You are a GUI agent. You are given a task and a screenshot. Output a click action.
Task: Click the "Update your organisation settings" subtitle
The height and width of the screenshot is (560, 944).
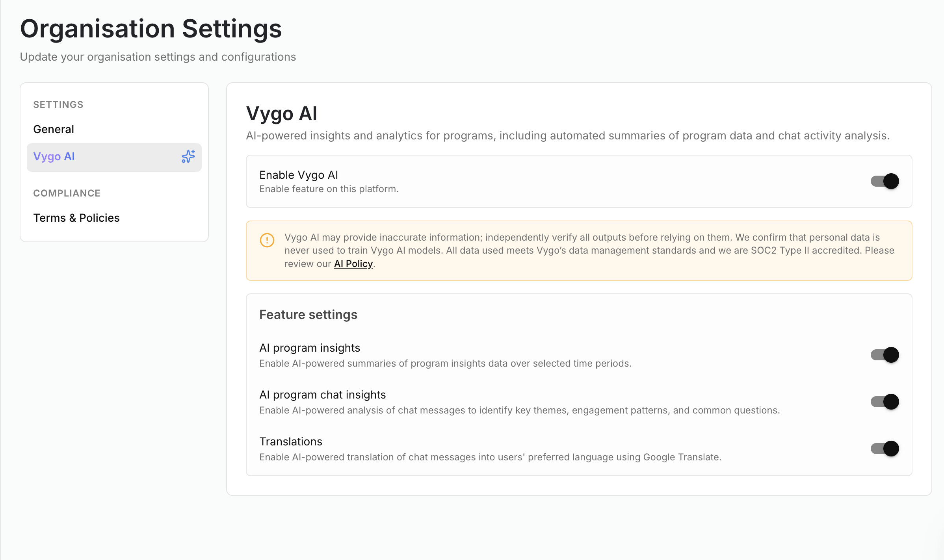pos(158,57)
